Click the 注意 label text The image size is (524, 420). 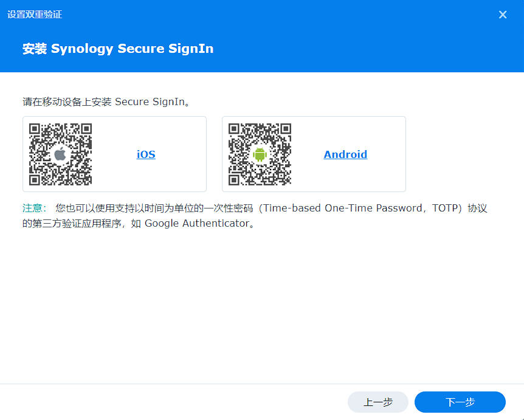(34, 208)
